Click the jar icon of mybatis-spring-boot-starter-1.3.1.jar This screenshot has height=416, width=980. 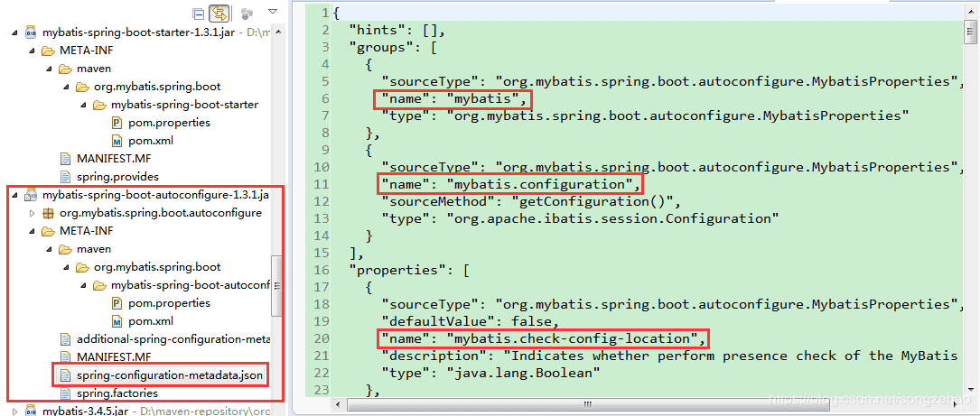tap(30, 32)
